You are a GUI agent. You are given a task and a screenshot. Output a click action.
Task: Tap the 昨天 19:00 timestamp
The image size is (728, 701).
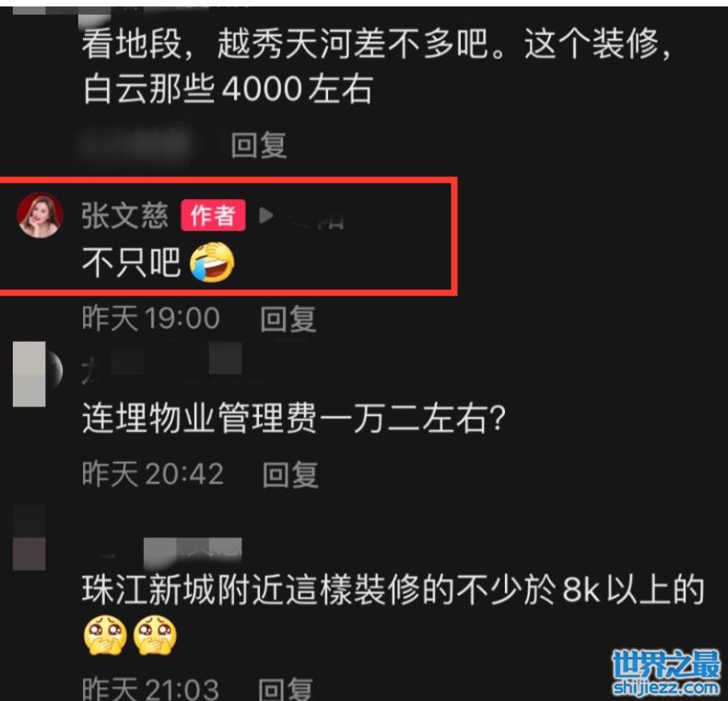[x=151, y=319]
